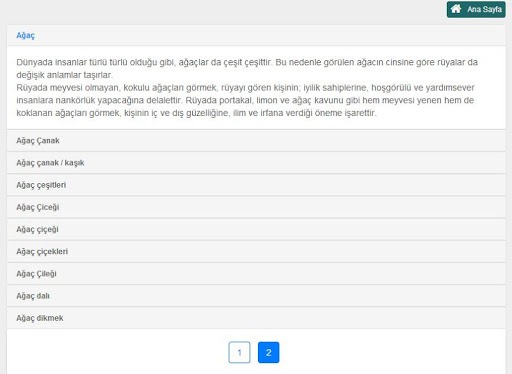
Task: Expand the Ağaç Çanak entry
Action: click(x=256, y=141)
